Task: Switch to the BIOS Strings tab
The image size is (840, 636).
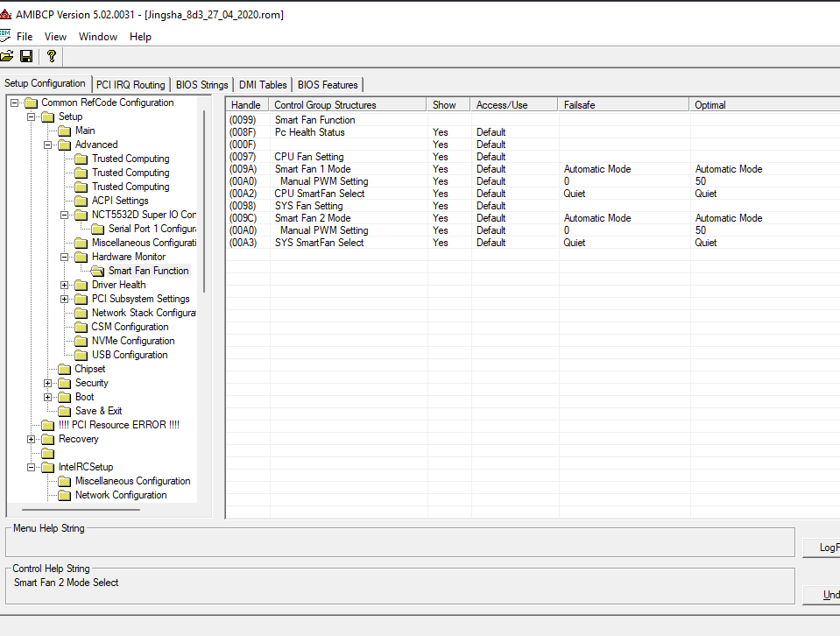Action: click(202, 85)
